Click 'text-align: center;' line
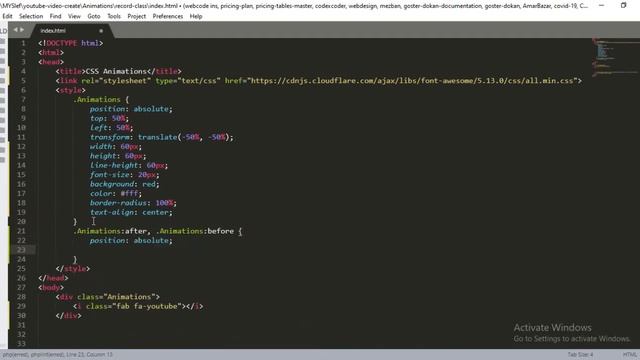640x360 pixels. click(x=131, y=212)
